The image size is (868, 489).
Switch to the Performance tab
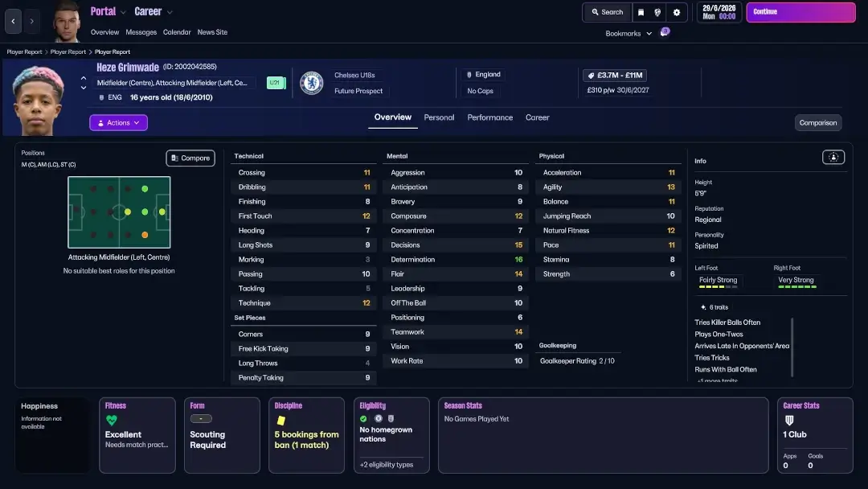pos(490,117)
